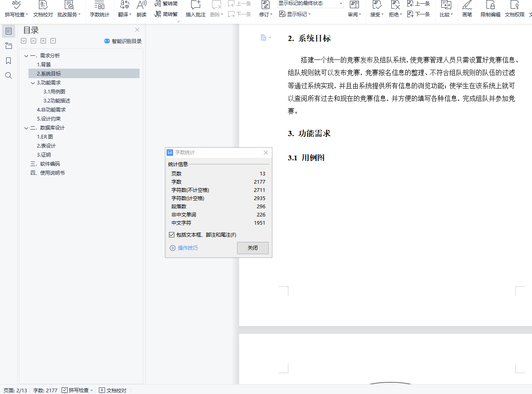Go to 3.1用例图 in the outline
This screenshot has width=532, height=394.
coord(55,92)
